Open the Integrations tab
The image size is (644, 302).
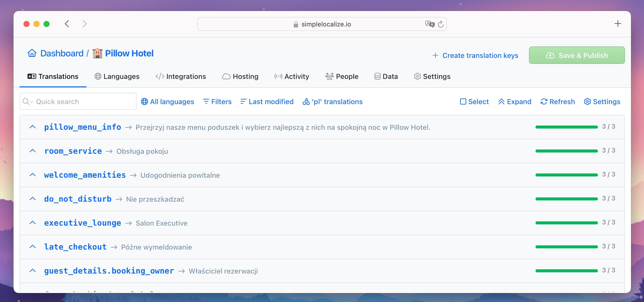[x=181, y=76]
